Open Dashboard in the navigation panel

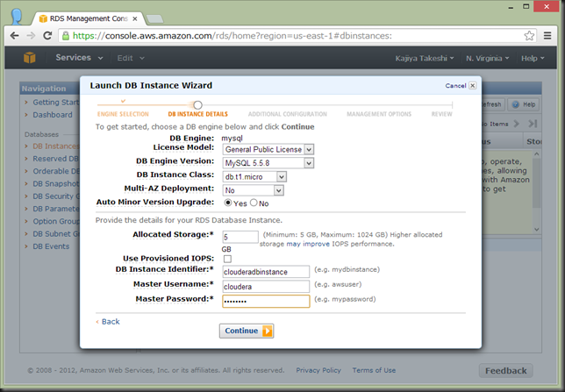click(x=53, y=115)
